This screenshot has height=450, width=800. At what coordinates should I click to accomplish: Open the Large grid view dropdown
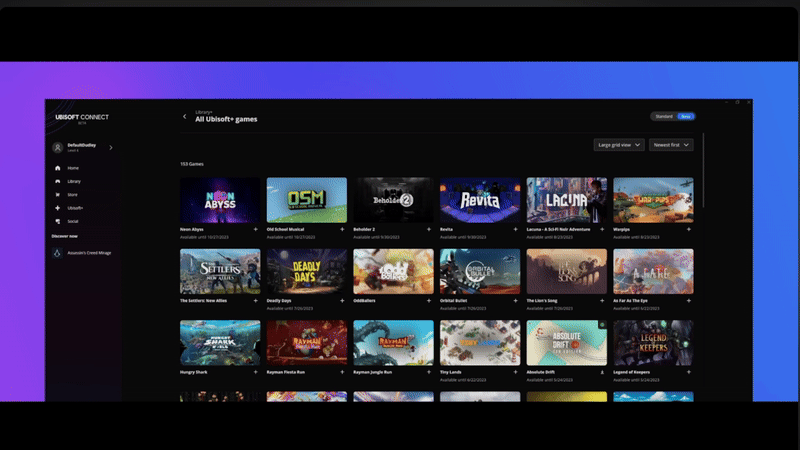pyautogui.click(x=619, y=145)
